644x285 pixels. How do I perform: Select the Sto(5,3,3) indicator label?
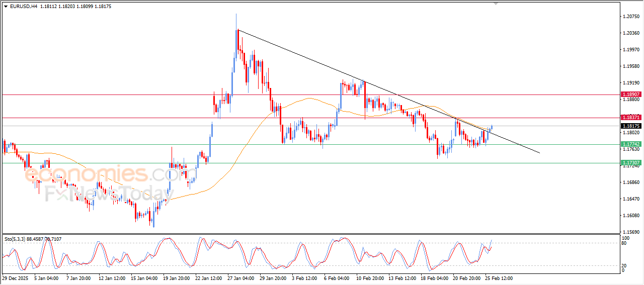coord(16,240)
